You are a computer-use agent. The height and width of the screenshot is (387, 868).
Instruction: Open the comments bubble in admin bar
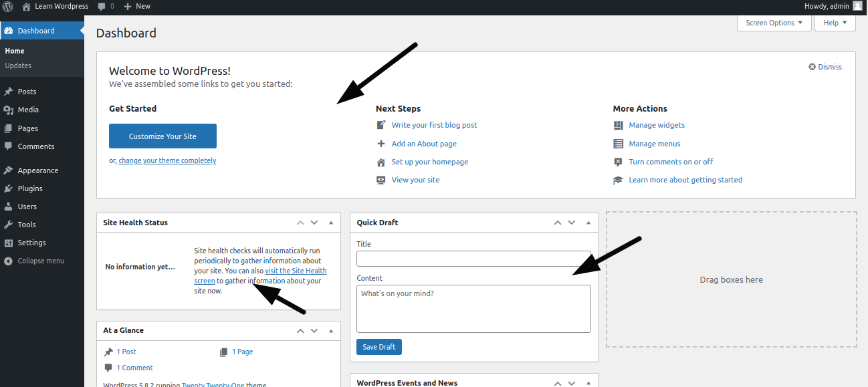pos(105,6)
